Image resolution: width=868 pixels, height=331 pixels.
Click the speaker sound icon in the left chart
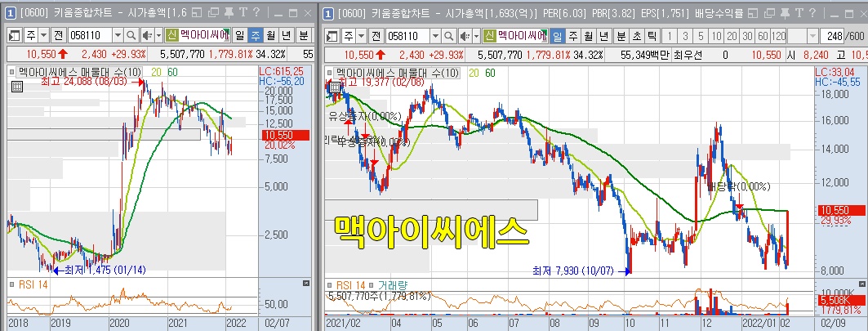pyautogui.click(x=146, y=36)
